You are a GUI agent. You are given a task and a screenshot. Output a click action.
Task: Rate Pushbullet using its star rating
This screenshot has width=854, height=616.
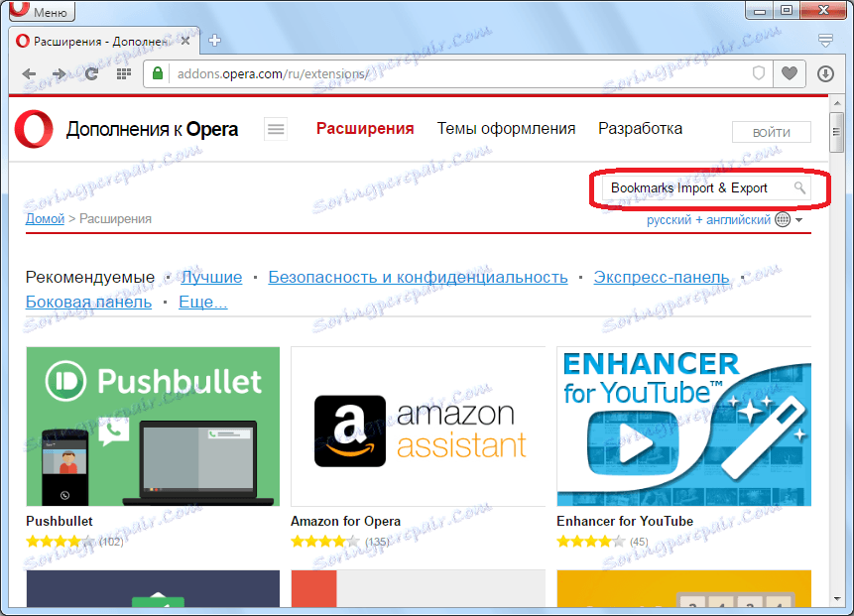coord(55,542)
